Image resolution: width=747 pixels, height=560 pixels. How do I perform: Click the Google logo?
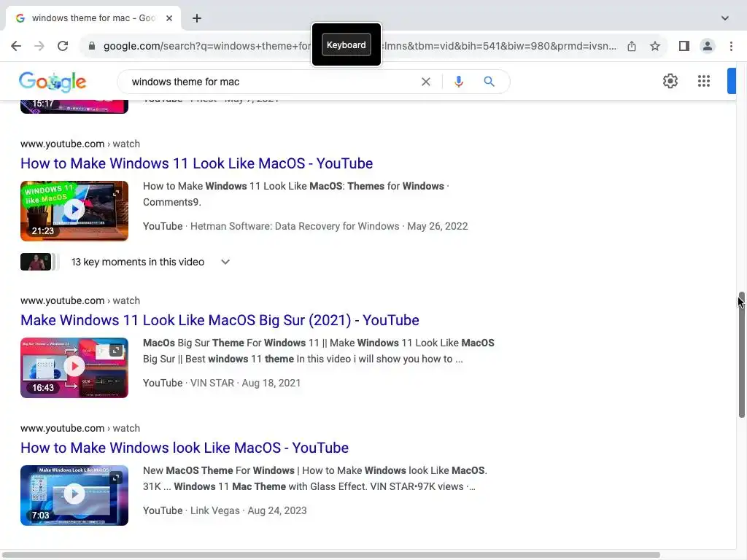coord(53,82)
